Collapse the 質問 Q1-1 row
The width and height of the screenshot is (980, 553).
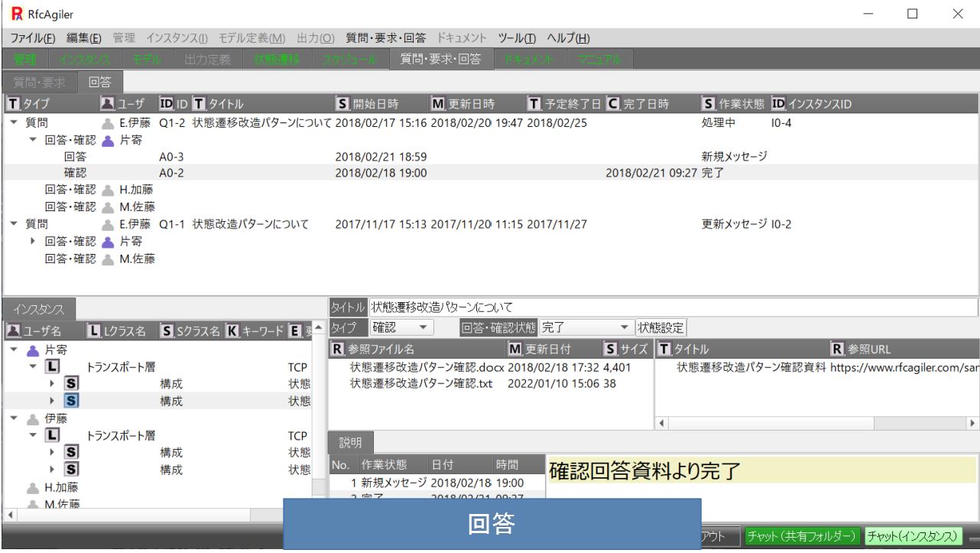tap(15, 224)
